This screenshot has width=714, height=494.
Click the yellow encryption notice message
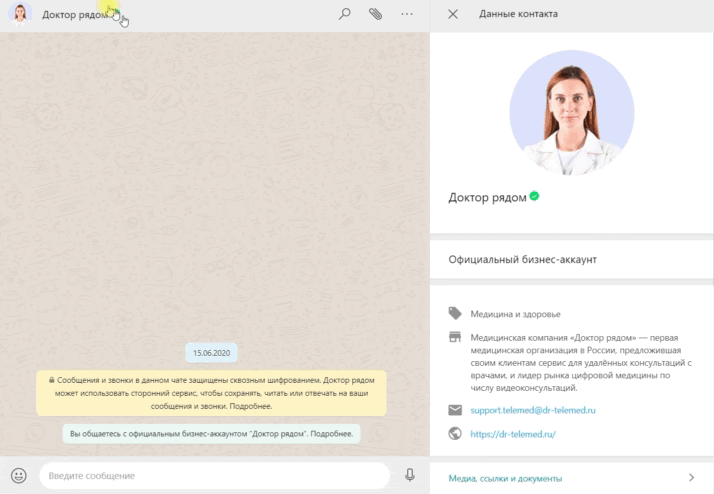click(x=211, y=393)
